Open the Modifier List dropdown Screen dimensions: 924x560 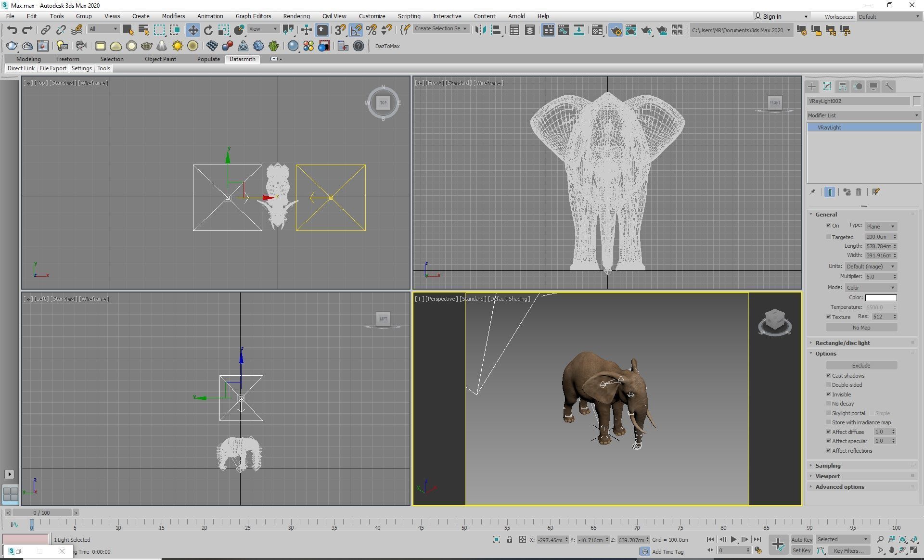click(863, 115)
